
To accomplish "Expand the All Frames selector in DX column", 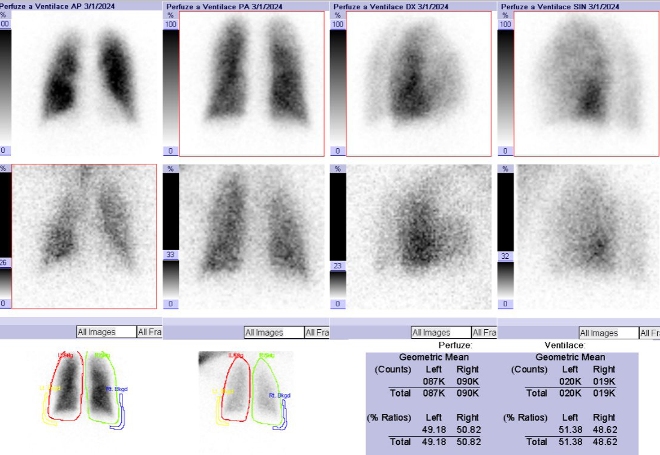I will coord(484,332).
